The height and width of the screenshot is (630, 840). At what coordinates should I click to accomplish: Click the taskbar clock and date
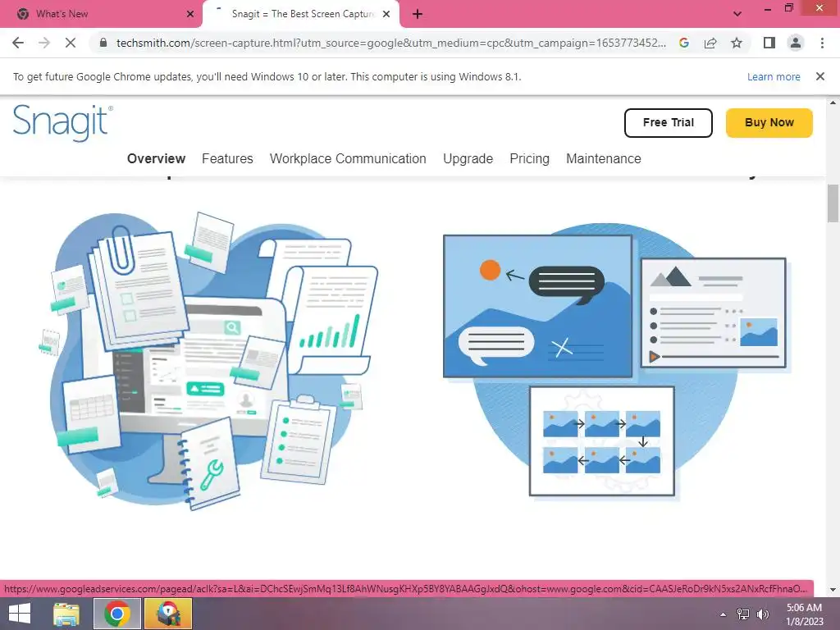coord(804,614)
